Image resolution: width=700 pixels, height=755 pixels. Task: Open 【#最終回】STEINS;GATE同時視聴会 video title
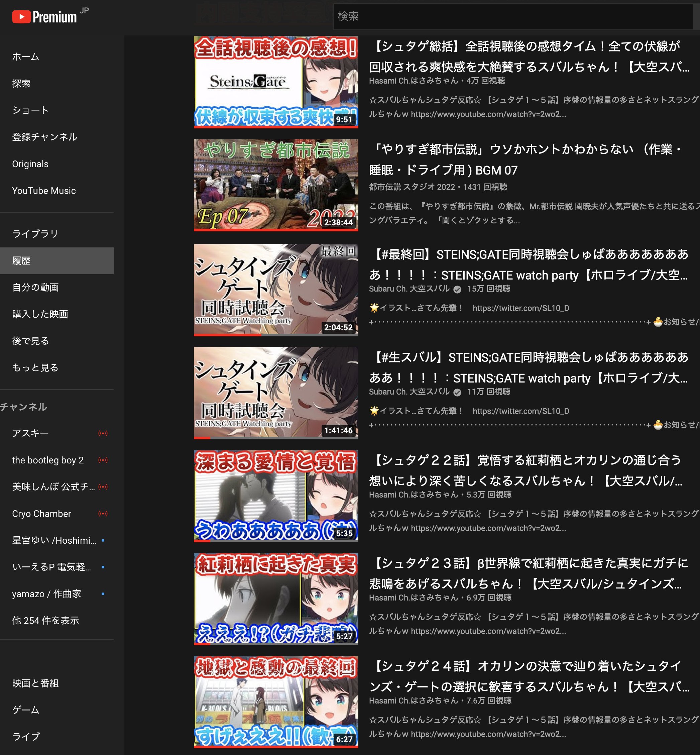pyautogui.click(x=529, y=264)
